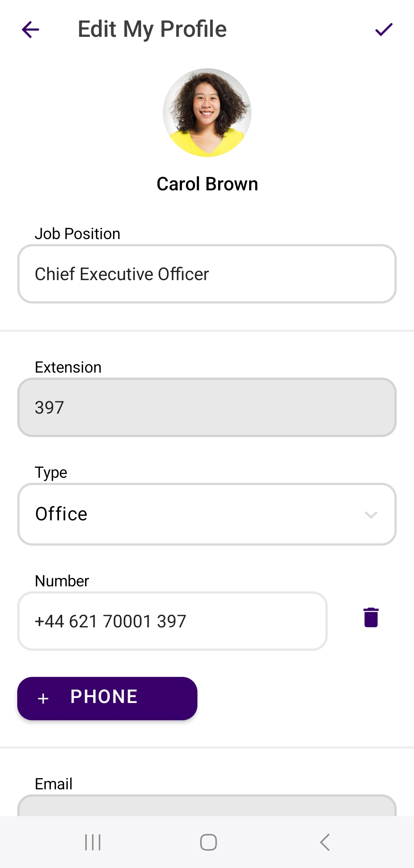The image size is (414, 868).
Task: Delete the phone number with the trash icon
Action: pos(371,617)
